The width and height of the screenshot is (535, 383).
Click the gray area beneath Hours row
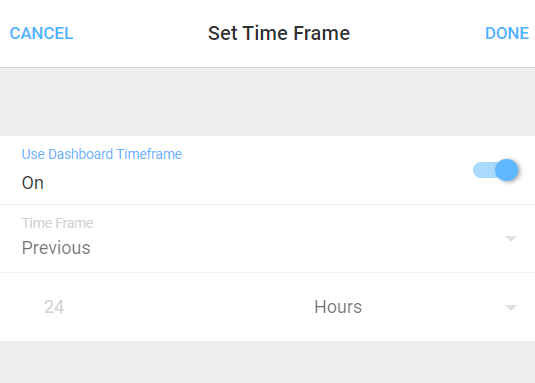tap(268, 362)
